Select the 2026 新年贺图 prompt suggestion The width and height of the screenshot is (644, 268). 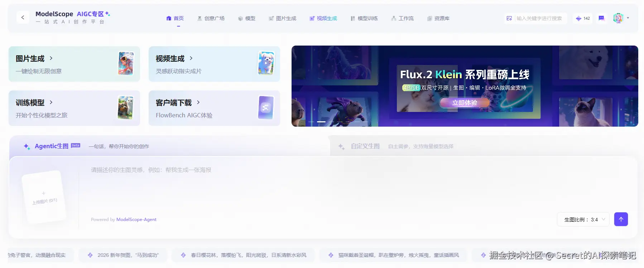(123, 255)
